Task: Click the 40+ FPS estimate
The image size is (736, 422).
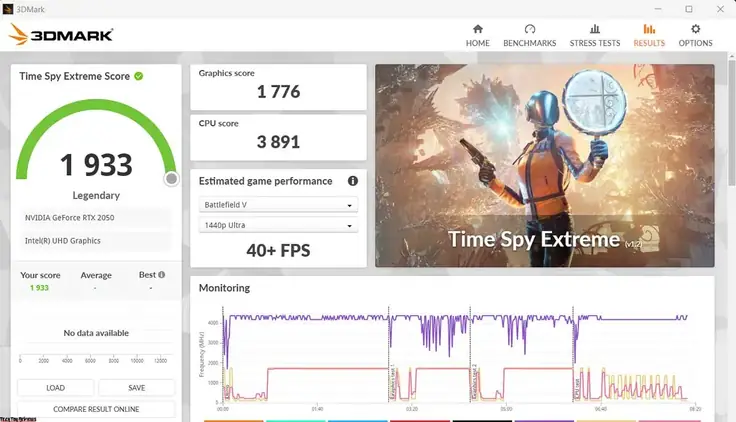Action: [278, 251]
